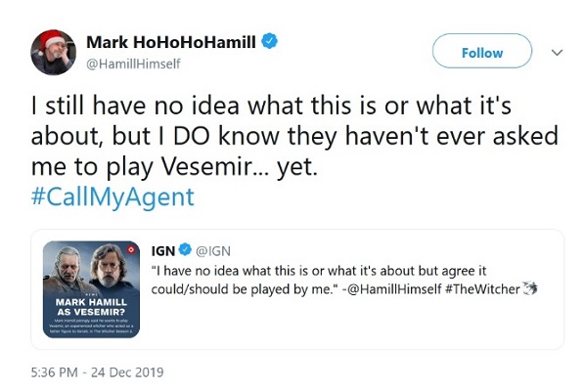Open the quoted IGN tweet text
The height and width of the screenshot is (392, 584).
(344, 280)
